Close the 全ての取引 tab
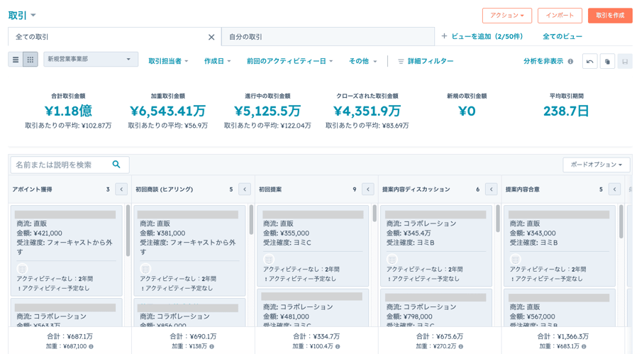 (211, 37)
